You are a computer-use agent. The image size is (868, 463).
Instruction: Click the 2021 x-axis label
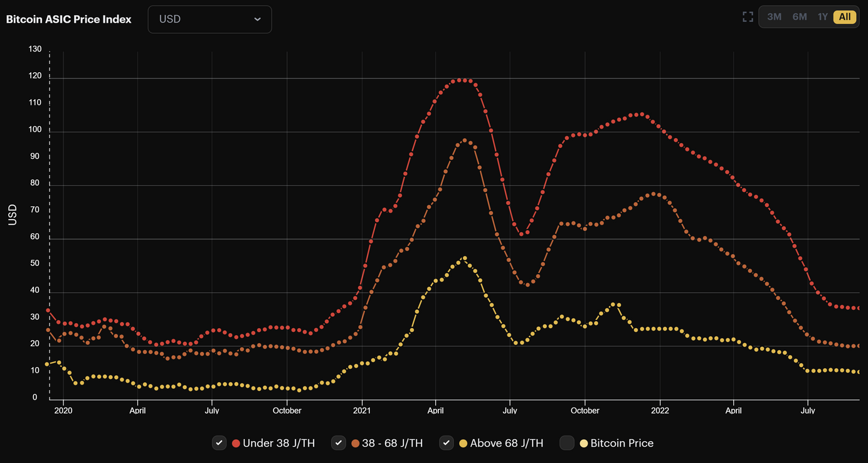click(x=362, y=411)
